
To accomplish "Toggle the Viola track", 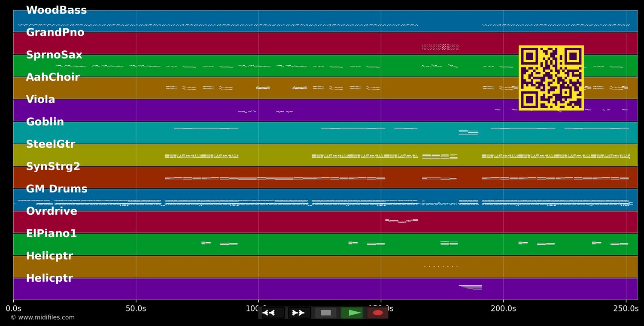I will pyautogui.click(x=40, y=99).
